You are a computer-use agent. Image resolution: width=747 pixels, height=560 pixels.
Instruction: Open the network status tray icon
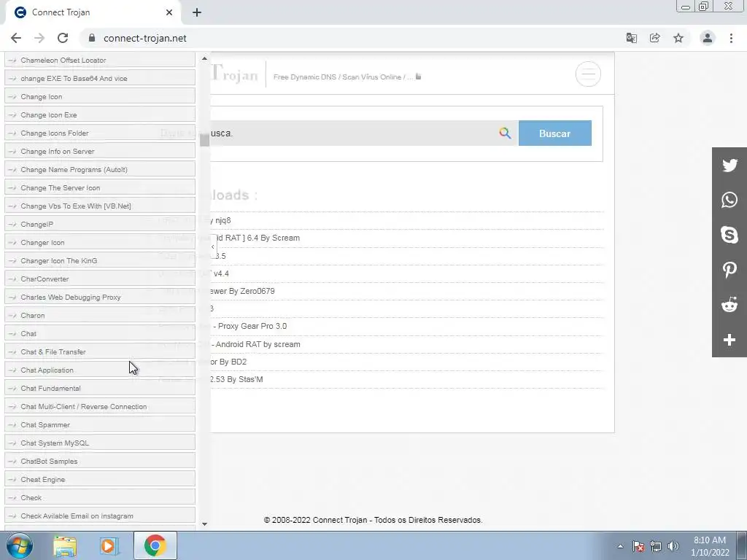pyautogui.click(x=656, y=547)
